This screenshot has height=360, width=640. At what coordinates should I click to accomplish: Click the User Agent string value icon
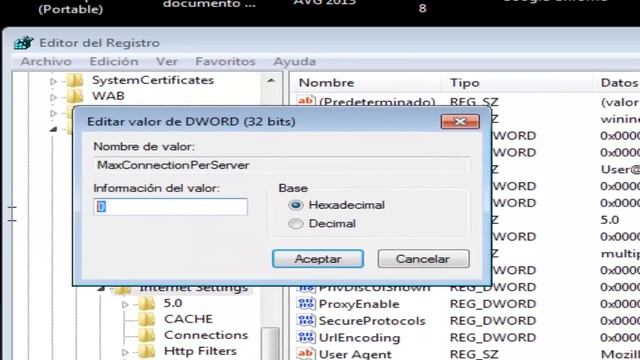coord(306,353)
